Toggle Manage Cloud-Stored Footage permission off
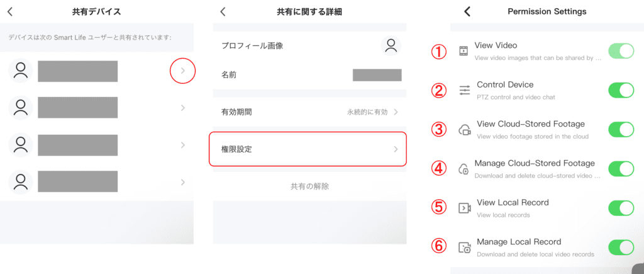This screenshot has width=644, height=274. [621, 169]
